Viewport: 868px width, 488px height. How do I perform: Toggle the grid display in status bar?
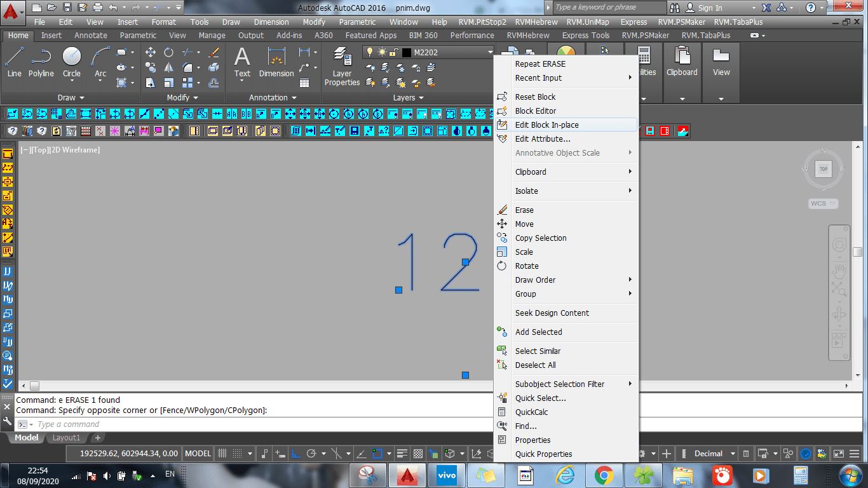pyautogui.click(x=222, y=454)
